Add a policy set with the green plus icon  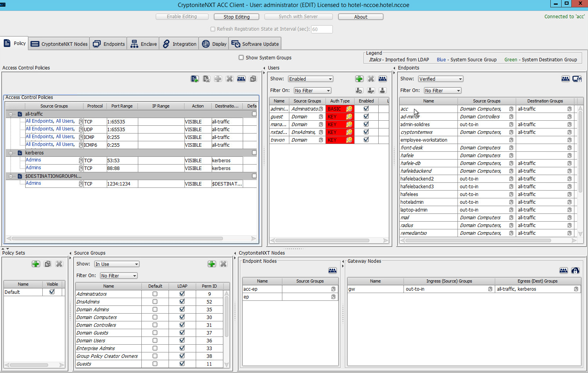coord(36,264)
